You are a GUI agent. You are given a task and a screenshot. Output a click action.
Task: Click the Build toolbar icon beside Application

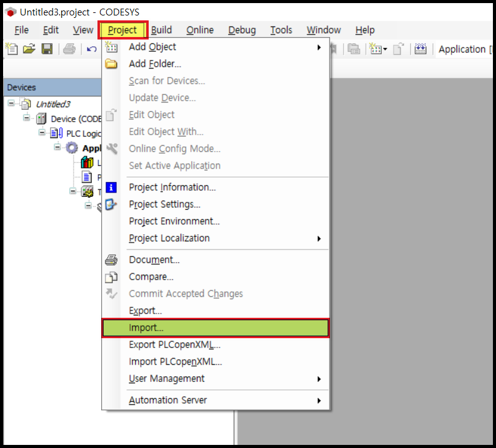tap(420, 49)
